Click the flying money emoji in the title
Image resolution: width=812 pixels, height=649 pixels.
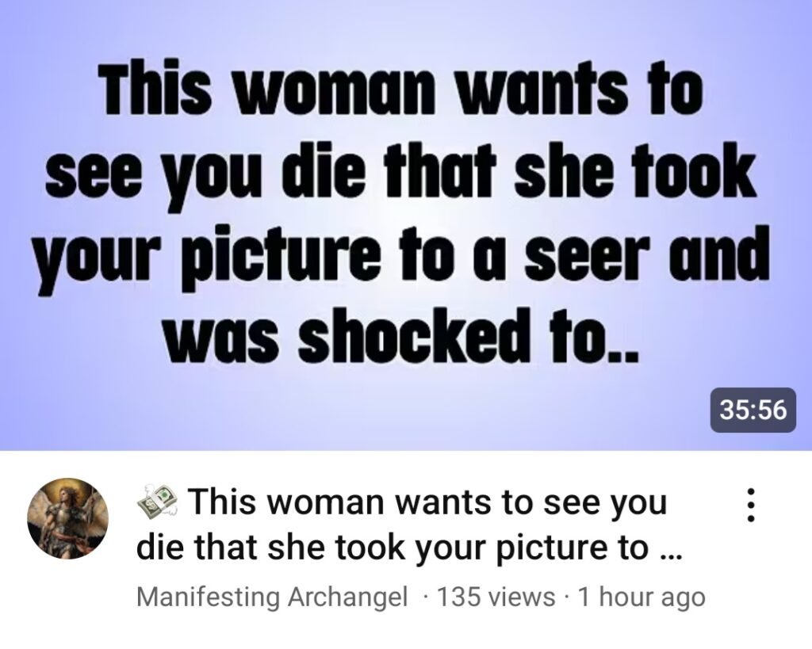click(158, 500)
